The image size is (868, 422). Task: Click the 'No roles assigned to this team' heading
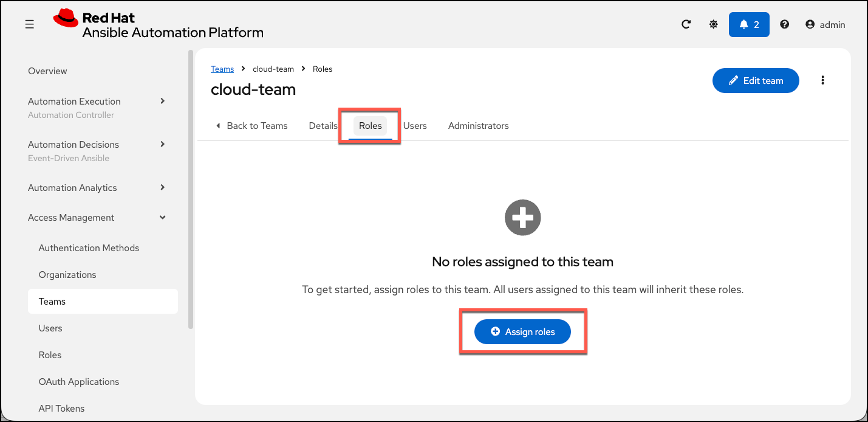point(523,262)
